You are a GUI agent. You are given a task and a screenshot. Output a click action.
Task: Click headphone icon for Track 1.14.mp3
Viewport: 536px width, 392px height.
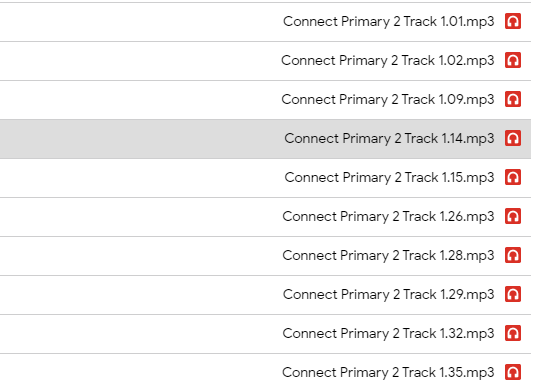[x=513, y=138]
